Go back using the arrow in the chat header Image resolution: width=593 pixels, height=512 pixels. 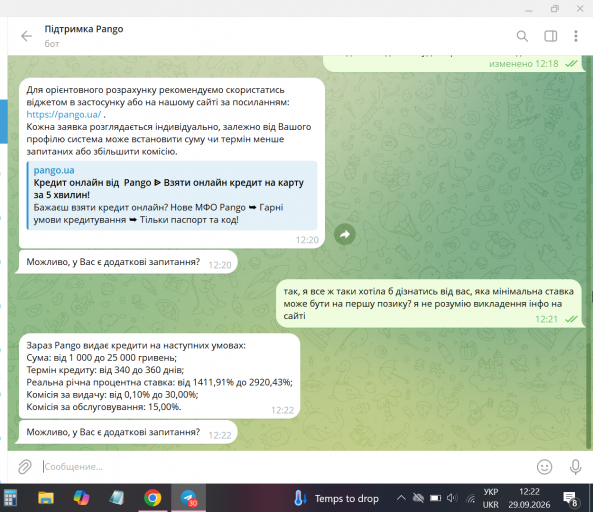pyautogui.click(x=26, y=36)
